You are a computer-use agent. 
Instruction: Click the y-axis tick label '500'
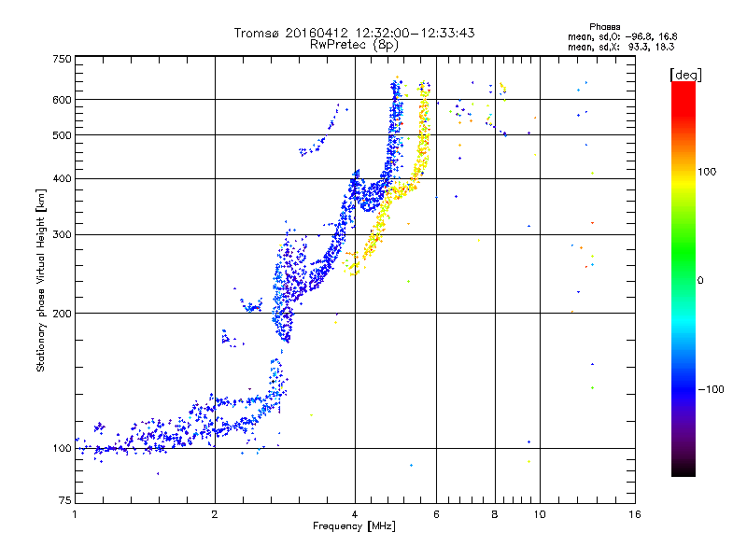(x=62, y=135)
